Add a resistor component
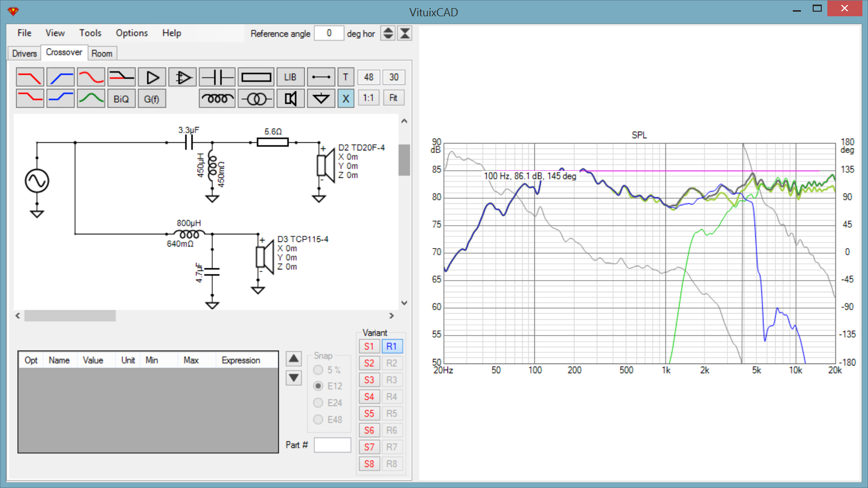The width and height of the screenshot is (868, 488). tap(256, 77)
